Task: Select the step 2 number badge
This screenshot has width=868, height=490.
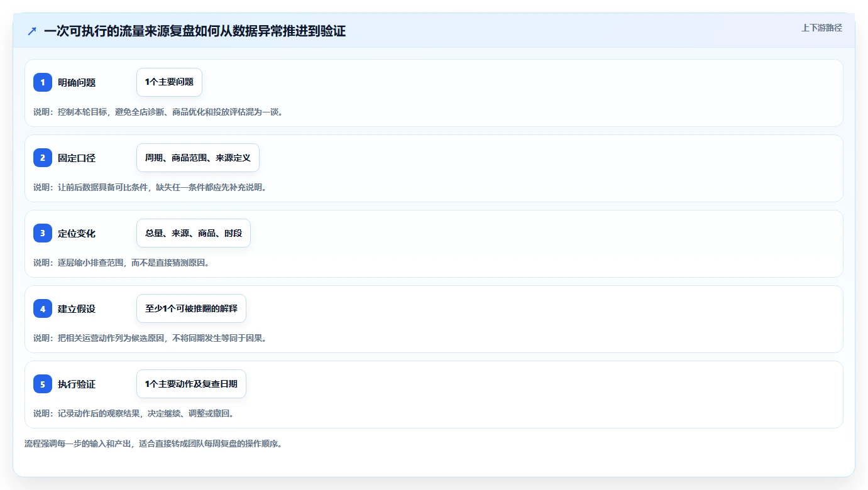Action: pyautogui.click(x=43, y=158)
